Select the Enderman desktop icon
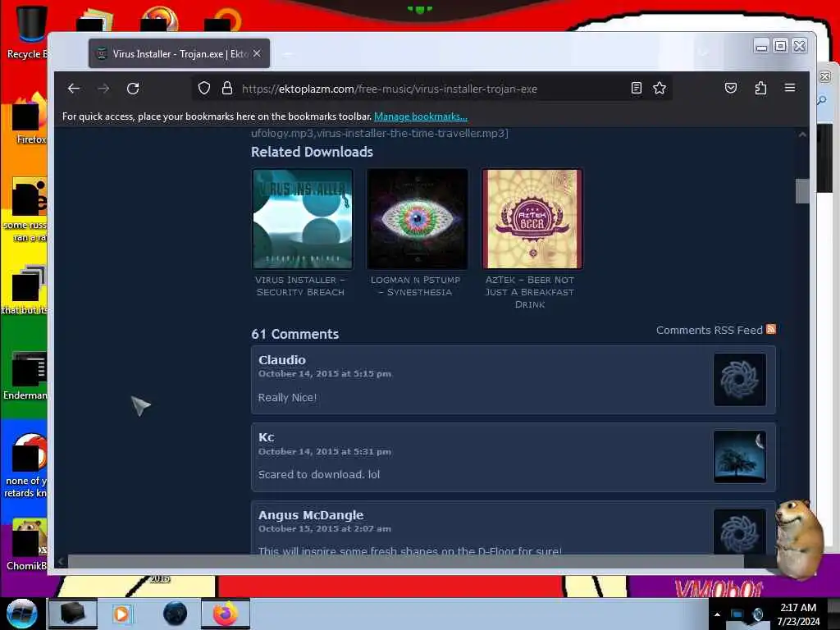The width and height of the screenshot is (840, 630). click(x=25, y=376)
